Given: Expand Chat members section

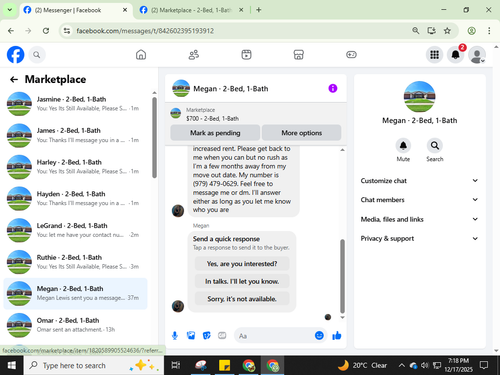Looking at the screenshot, I should (x=419, y=200).
